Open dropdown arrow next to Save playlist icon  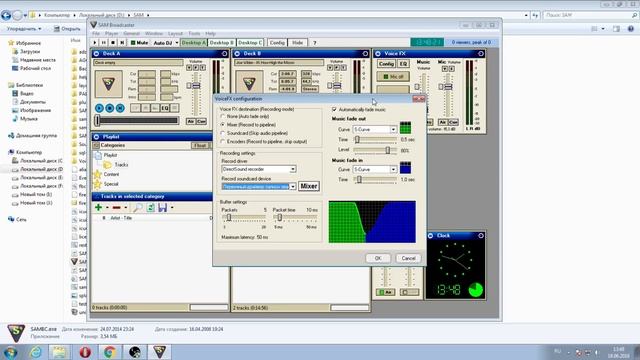pyautogui.click(x=172, y=208)
